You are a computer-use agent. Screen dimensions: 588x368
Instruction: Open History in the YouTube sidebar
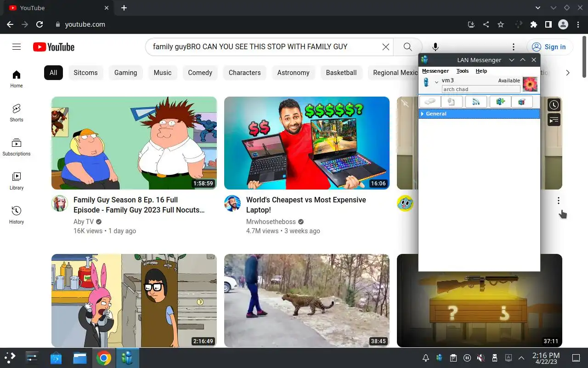pyautogui.click(x=17, y=215)
